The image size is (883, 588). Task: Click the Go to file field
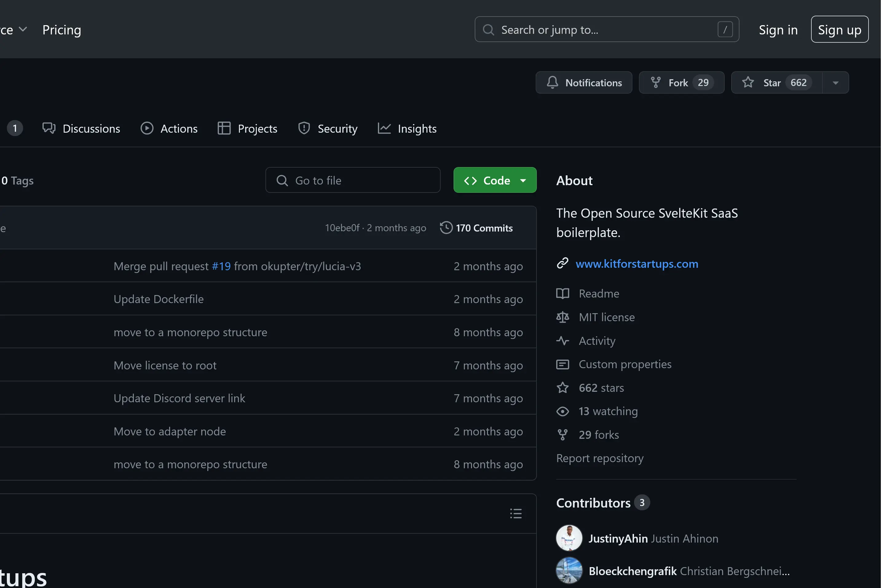(353, 180)
